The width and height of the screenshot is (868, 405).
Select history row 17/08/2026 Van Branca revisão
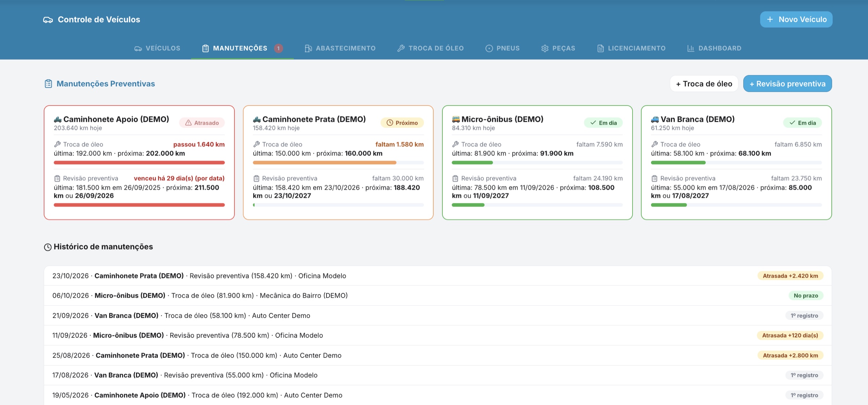[x=438, y=375]
